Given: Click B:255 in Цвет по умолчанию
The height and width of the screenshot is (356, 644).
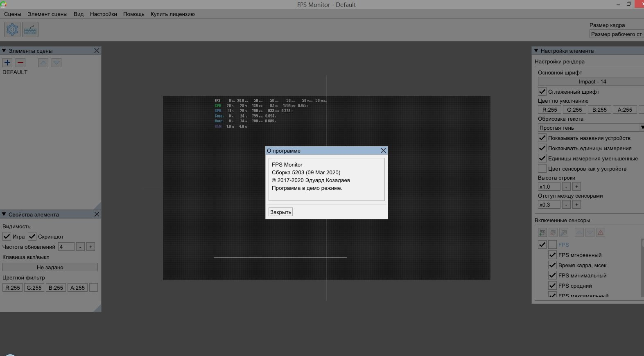Looking at the screenshot, I should point(599,110).
